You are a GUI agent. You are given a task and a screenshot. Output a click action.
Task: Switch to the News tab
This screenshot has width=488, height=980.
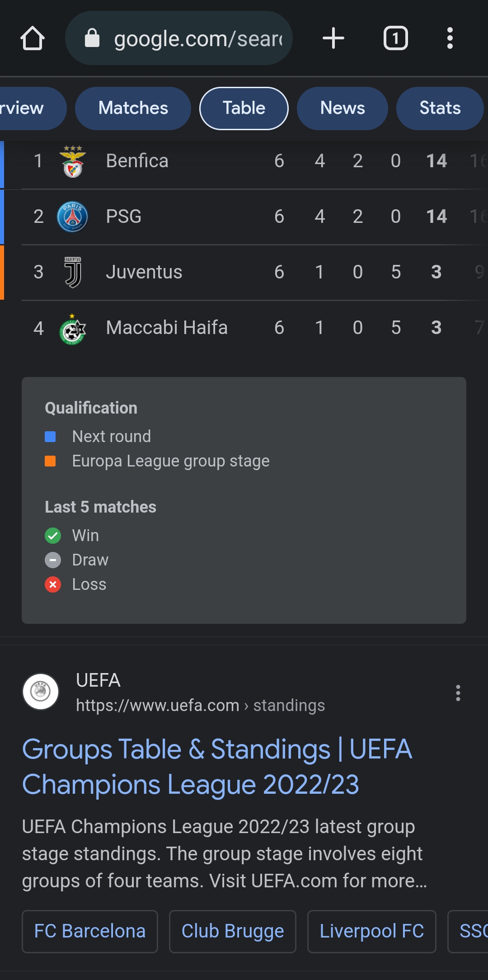click(x=342, y=108)
